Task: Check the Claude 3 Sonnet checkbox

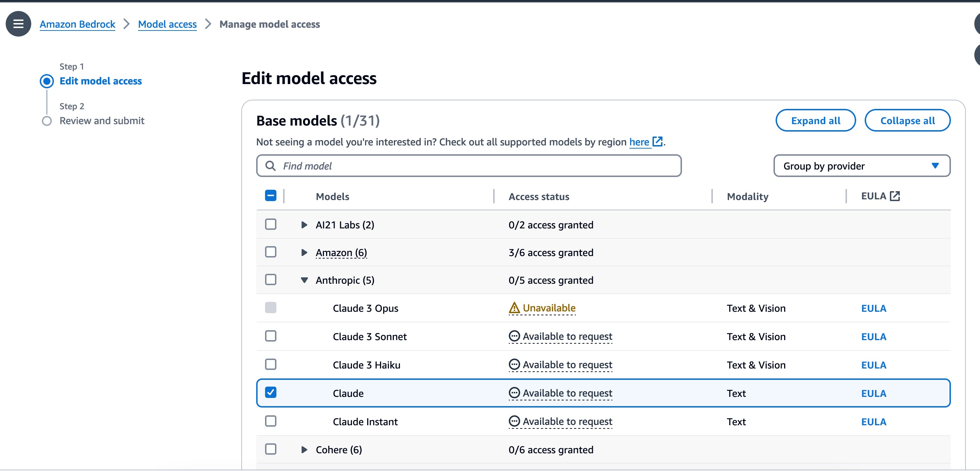Action: (270, 336)
